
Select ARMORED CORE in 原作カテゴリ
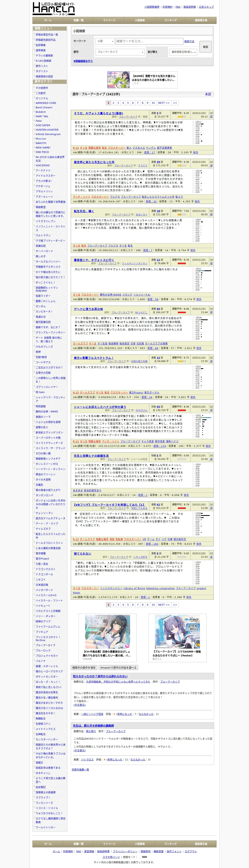pos(46,103)
